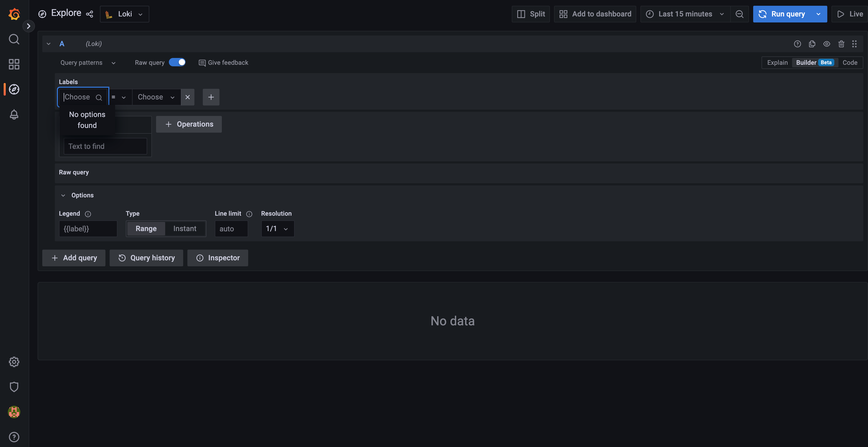Hide query A using the eye toggle

pos(827,44)
